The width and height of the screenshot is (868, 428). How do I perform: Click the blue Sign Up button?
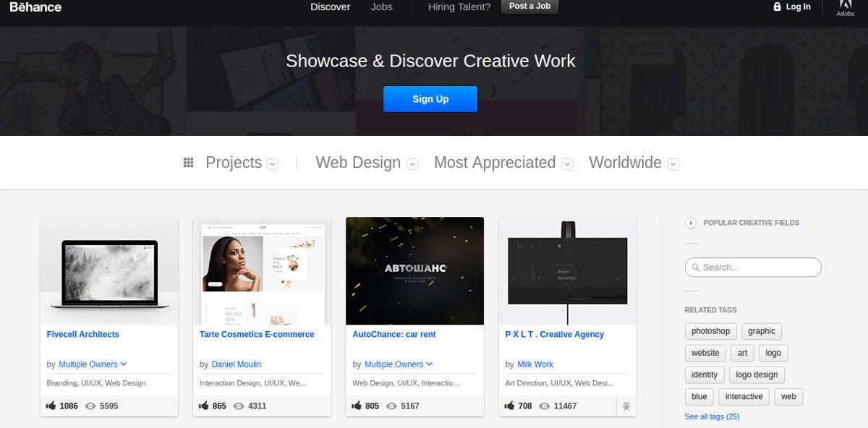430,99
